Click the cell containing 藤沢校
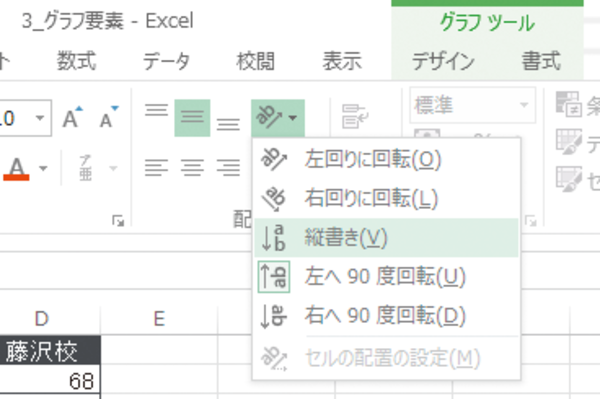This screenshot has height=399, width=600. 50,350
